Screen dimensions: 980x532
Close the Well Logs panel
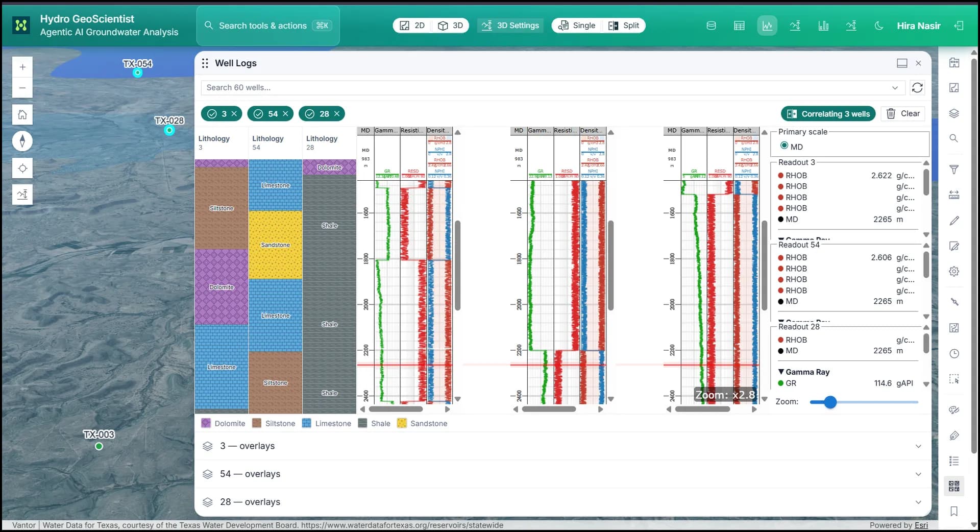coord(918,63)
